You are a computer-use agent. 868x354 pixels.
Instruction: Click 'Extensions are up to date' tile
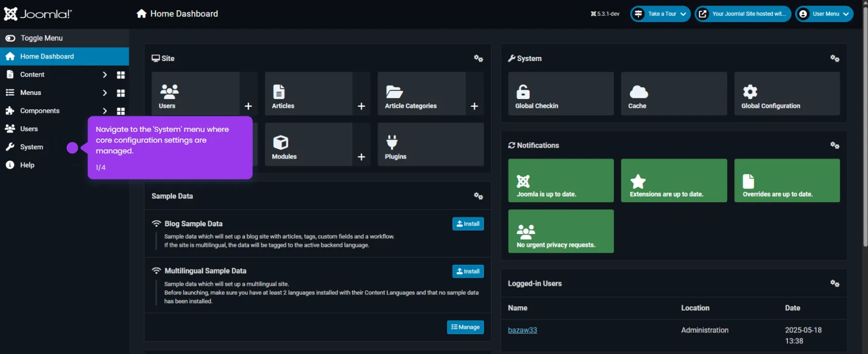(674, 181)
